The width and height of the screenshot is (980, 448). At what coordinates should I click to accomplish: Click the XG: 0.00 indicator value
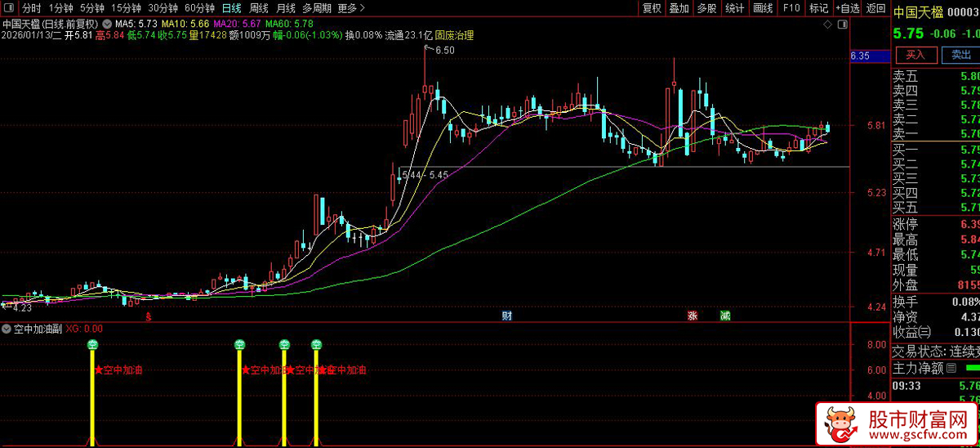coord(84,329)
